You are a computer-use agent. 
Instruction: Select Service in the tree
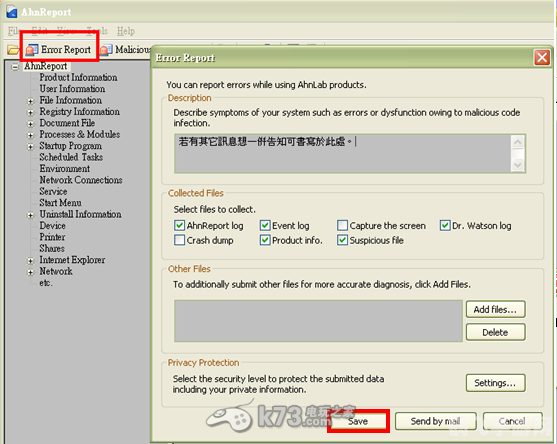click(x=53, y=191)
